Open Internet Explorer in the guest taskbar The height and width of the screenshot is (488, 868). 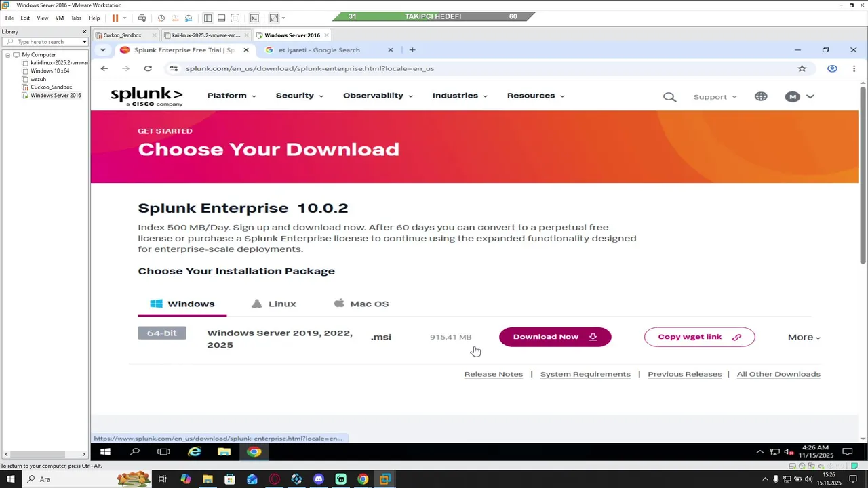pyautogui.click(x=195, y=452)
